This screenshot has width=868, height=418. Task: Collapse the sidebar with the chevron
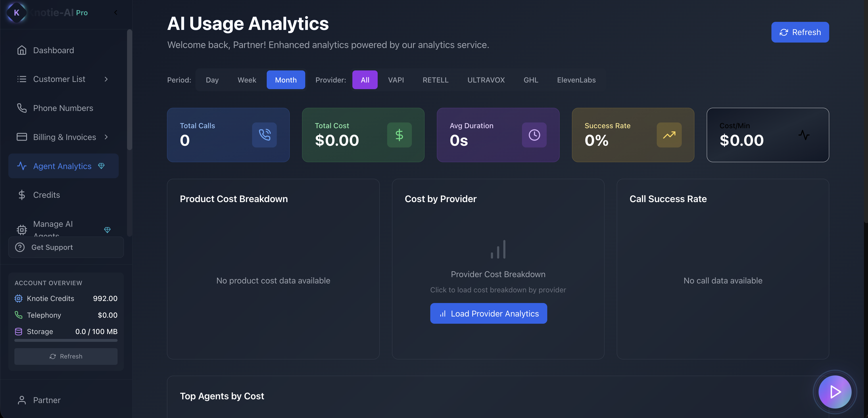(116, 12)
